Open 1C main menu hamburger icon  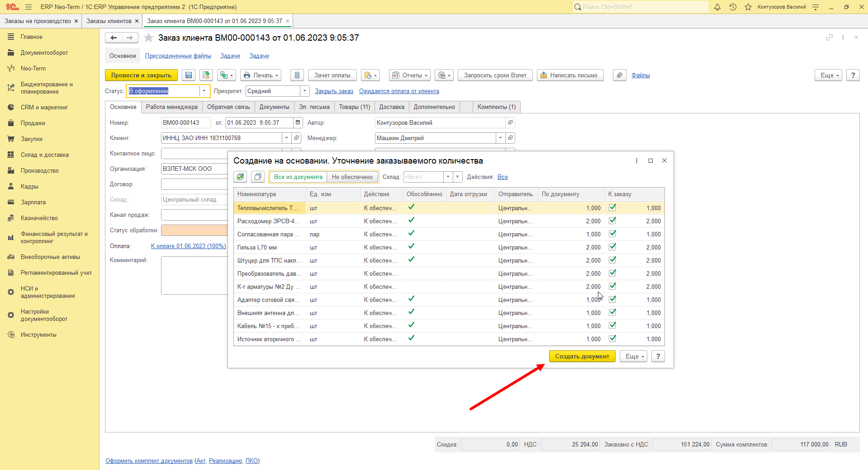pyautogui.click(x=28, y=7)
